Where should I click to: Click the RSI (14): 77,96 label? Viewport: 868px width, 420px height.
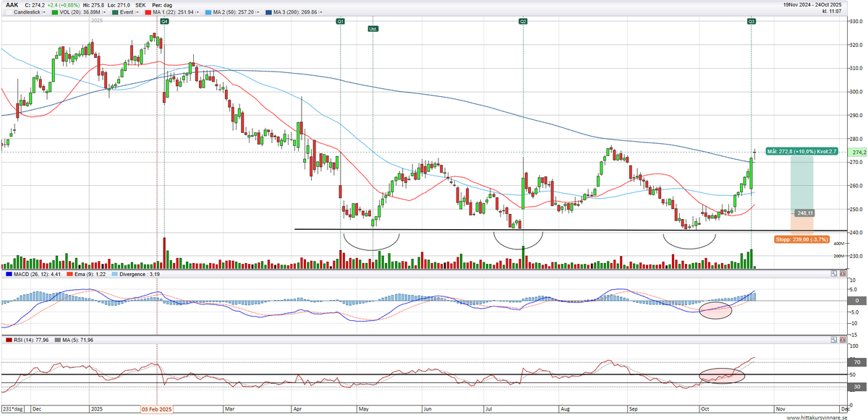[30, 339]
